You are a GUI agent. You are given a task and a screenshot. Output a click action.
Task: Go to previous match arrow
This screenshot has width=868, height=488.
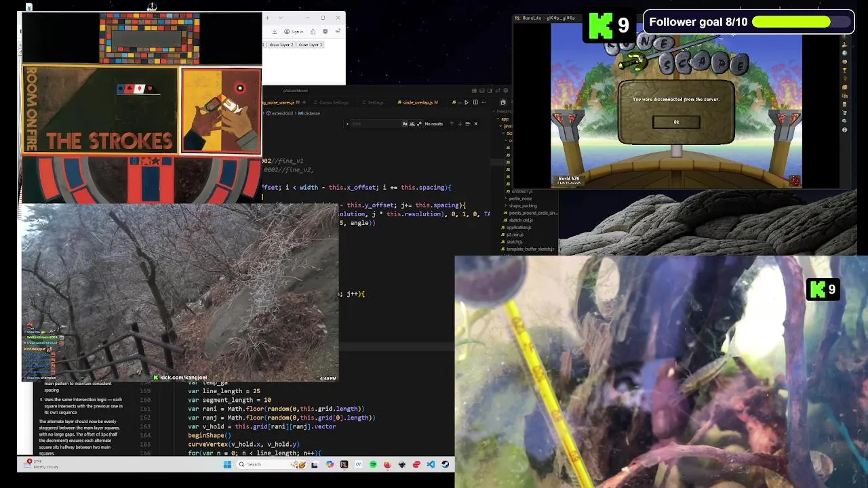[452, 124]
